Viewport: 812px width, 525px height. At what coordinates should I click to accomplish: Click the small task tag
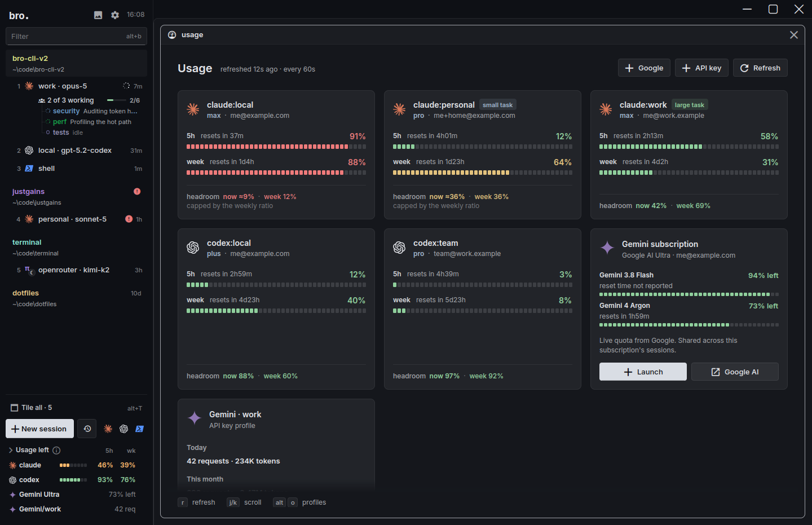497,105
